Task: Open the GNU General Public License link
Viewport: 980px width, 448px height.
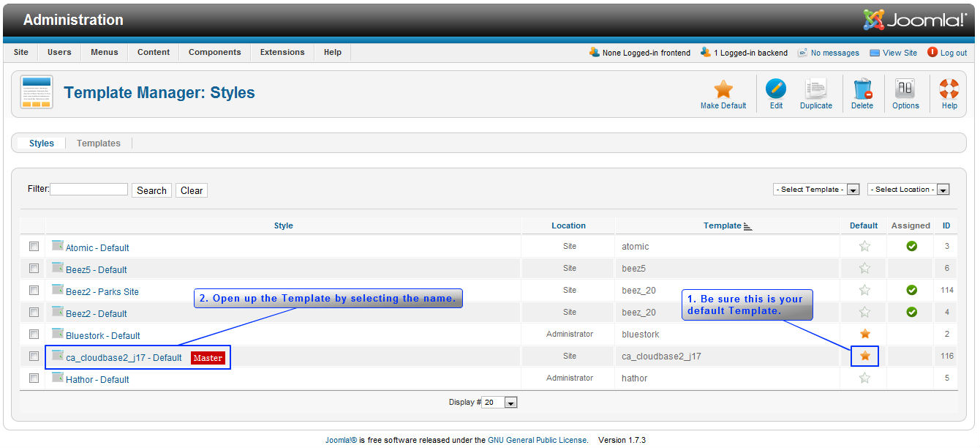Action: 538,440
